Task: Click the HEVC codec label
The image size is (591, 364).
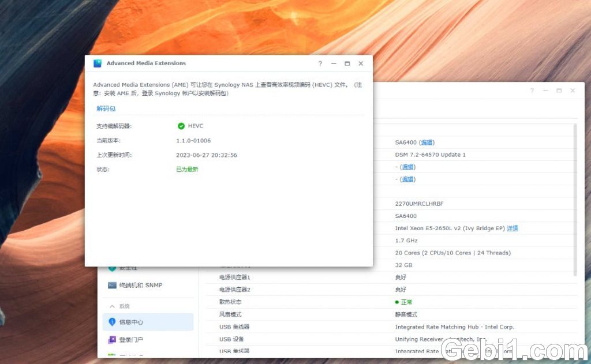Action: coord(196,126)
